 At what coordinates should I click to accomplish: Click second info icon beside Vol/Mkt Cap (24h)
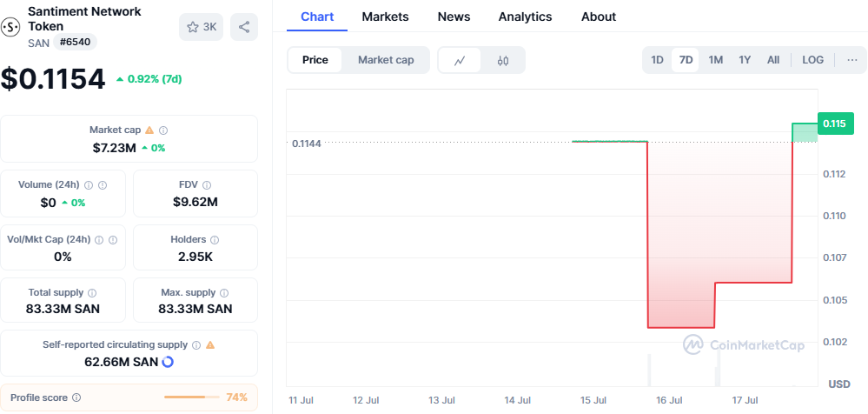tap(113, 240)
